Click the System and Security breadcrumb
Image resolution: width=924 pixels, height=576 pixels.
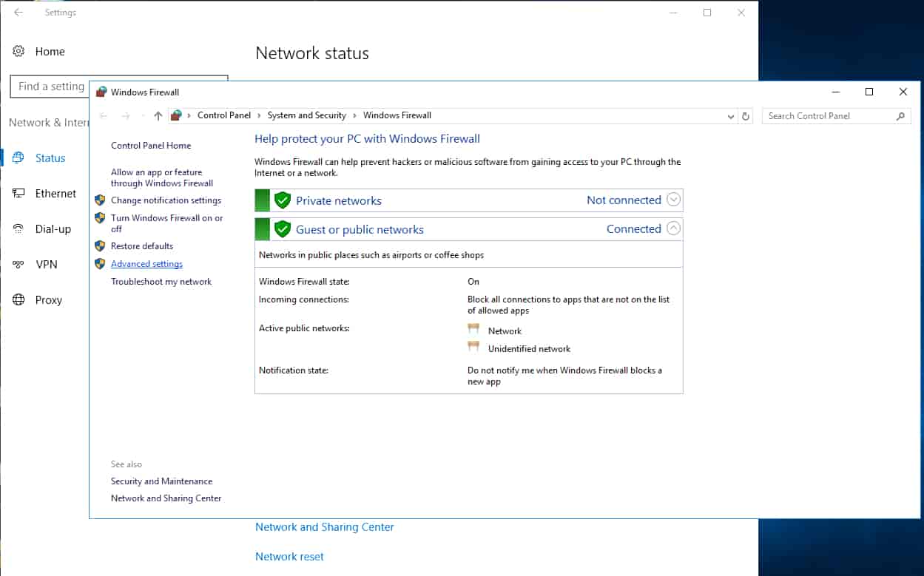(x=307, y=115)
